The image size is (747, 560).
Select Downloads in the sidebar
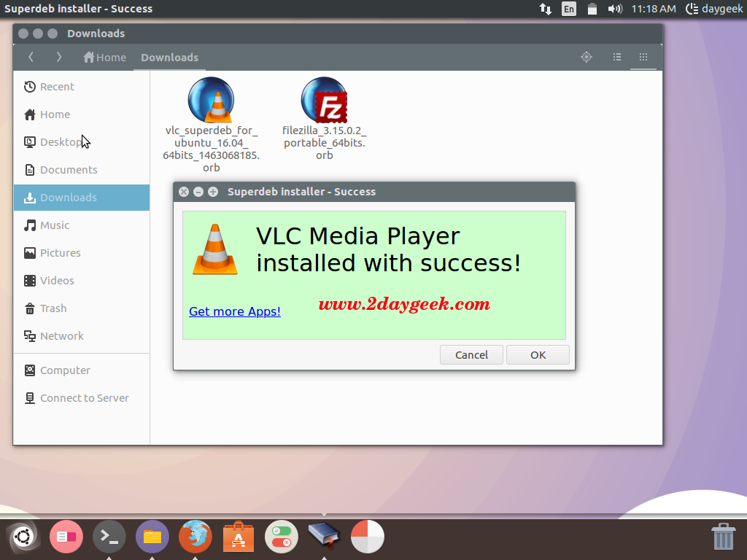coord(82,197)
